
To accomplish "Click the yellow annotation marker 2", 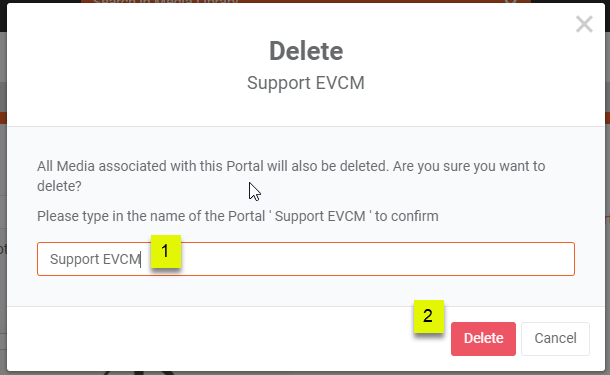I will pyautogui.click(x=429, y=316).
